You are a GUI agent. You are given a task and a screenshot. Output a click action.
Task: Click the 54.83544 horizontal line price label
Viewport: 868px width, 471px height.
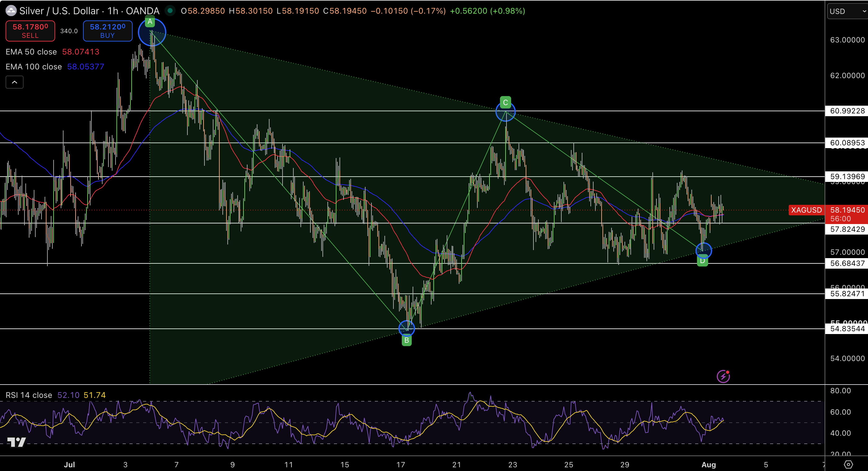(x=847, y=329)
